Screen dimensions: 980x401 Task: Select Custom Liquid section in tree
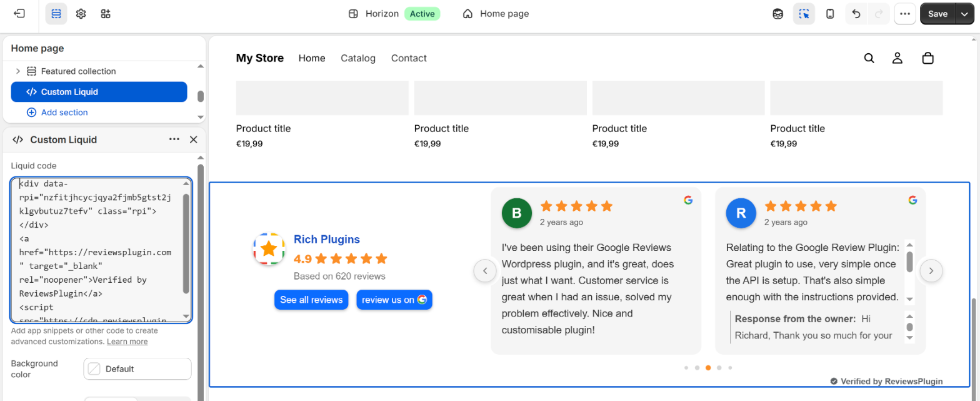(x=99, y=92)
